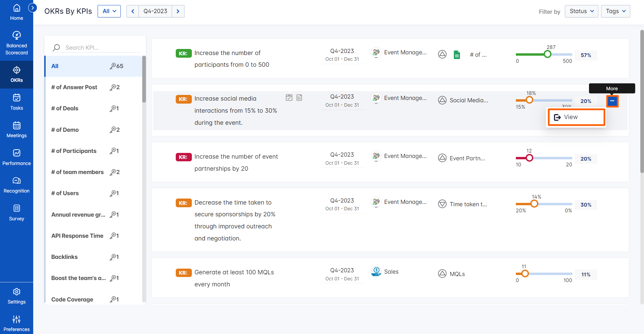644x334 pixels.
Task: Select the '# of Answer Post' KPI filter
Action: (x=74, y=87)
